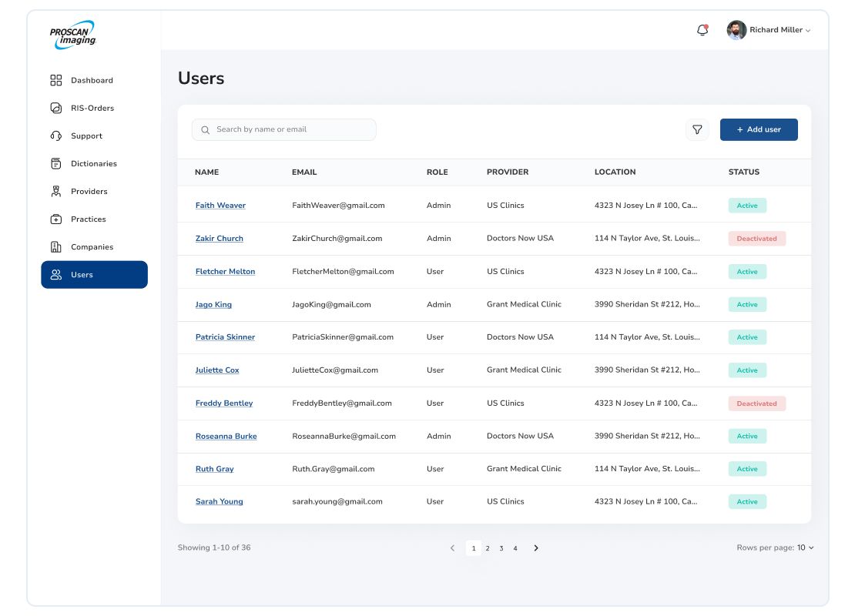Click the Support headset icon
The width and height of the screenshot is (855, 616).
point(56,136)
